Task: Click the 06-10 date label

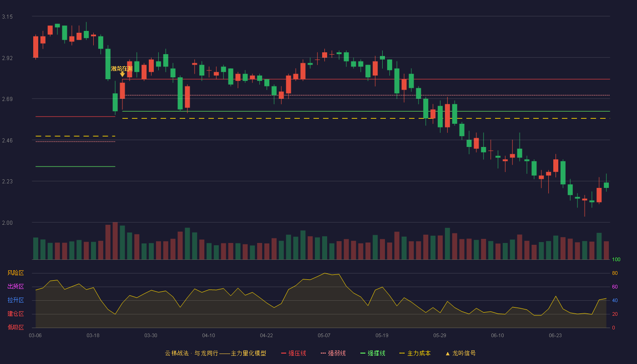Action: point(497,335)
